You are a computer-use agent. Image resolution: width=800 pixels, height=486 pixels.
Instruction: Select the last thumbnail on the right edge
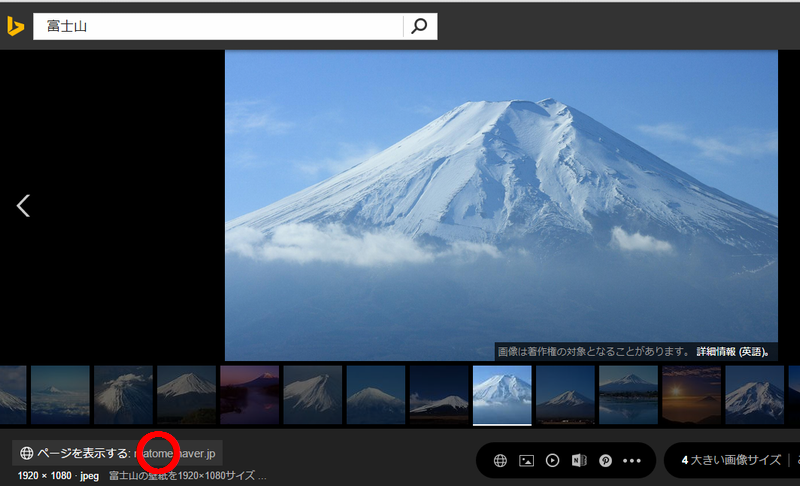click(792, 394)
